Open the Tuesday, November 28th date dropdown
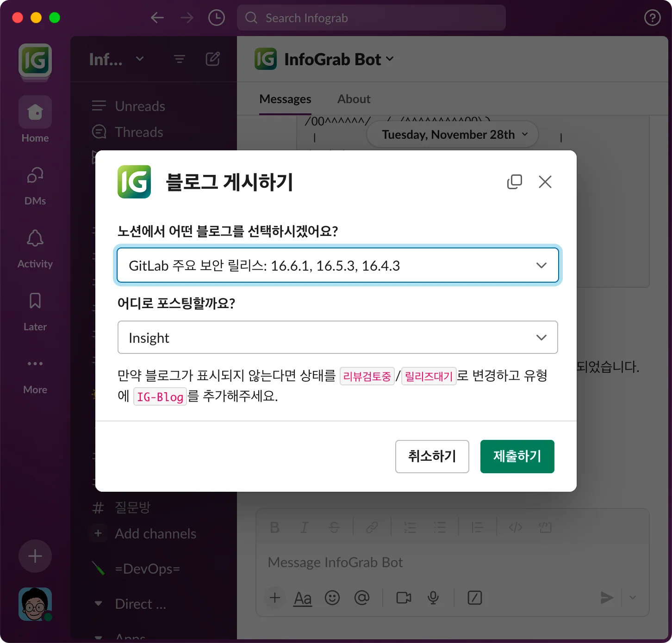The height and width of the screenshot is (643, 672). click(452, 135)
